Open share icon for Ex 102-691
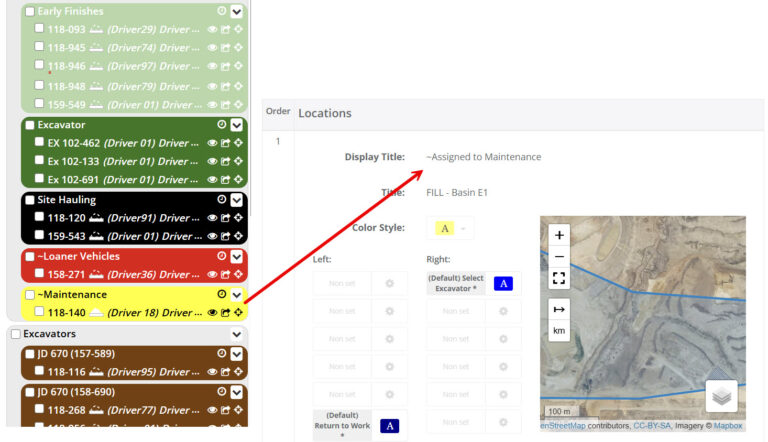The image size is (768, 442). tap(225, 180)
